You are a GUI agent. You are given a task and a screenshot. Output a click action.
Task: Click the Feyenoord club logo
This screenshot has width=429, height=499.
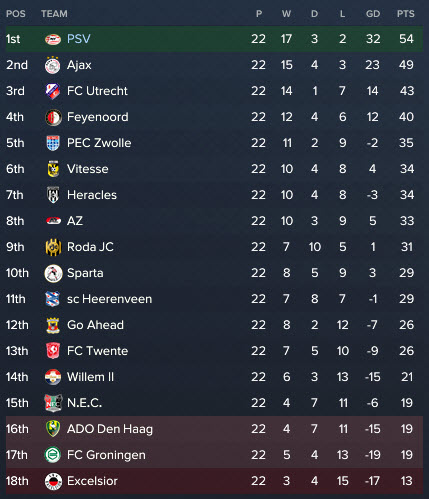pos(53,117)
